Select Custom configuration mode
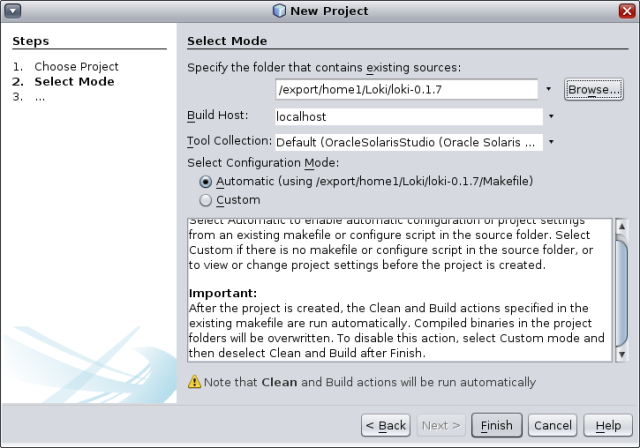The image size is (640, 448). (206, 199)
